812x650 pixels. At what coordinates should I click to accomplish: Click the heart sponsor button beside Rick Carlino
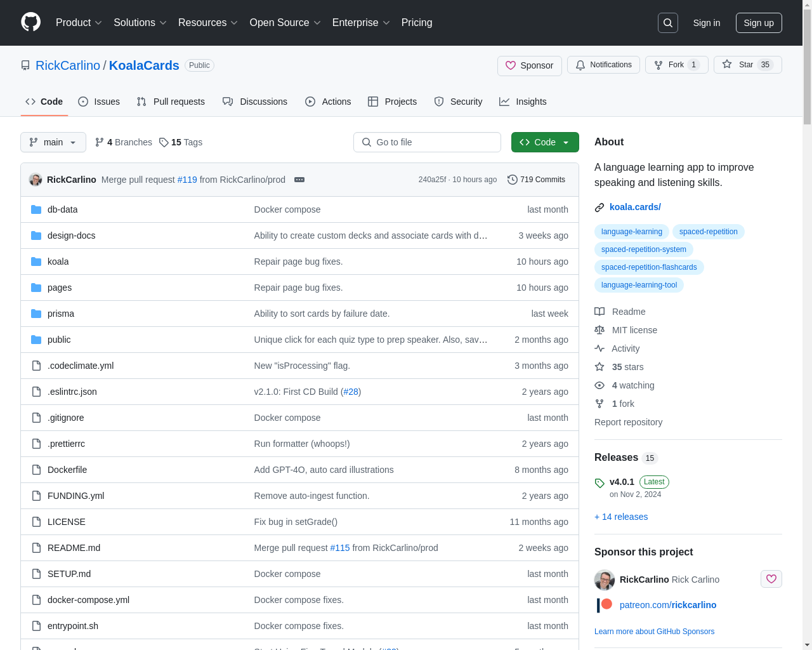(771, 579)
